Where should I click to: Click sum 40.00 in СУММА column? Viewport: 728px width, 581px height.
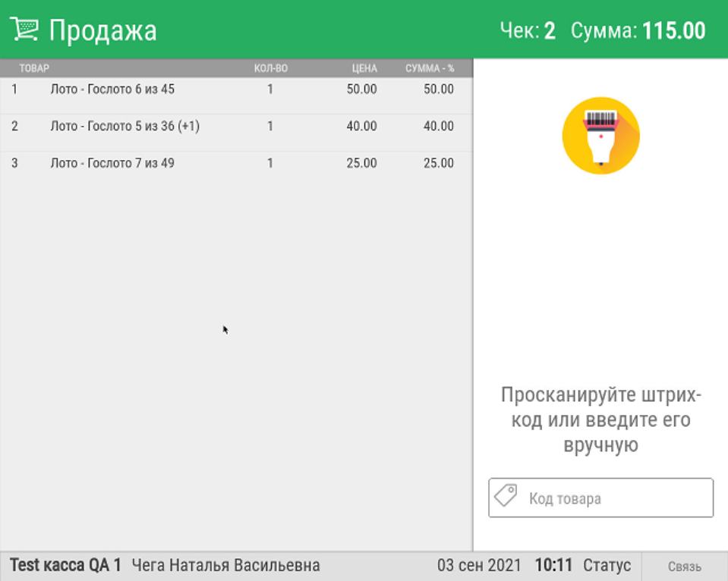(438, 126)
